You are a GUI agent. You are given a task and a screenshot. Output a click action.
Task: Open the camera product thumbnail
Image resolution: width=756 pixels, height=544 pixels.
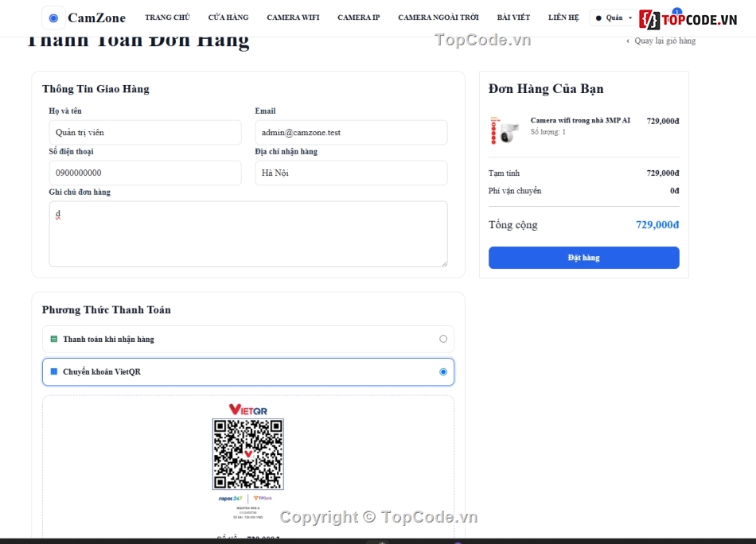(x=505, y=130)
